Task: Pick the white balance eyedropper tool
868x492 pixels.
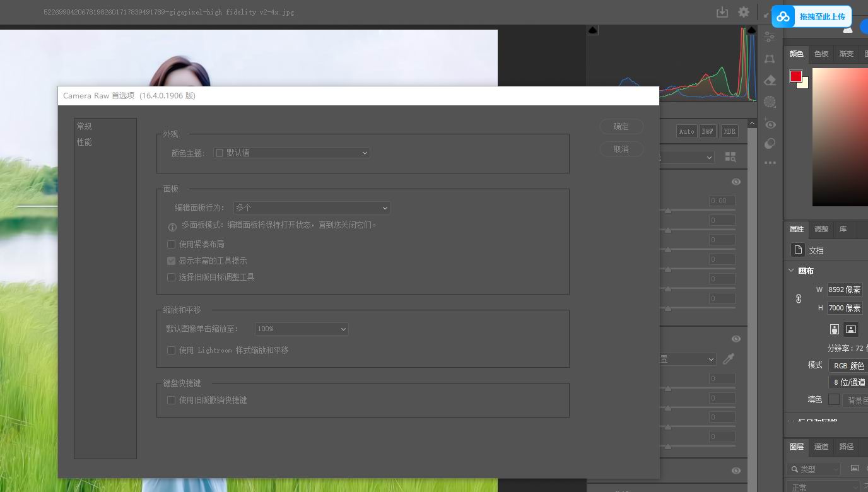Action: [x=729, y=359]
